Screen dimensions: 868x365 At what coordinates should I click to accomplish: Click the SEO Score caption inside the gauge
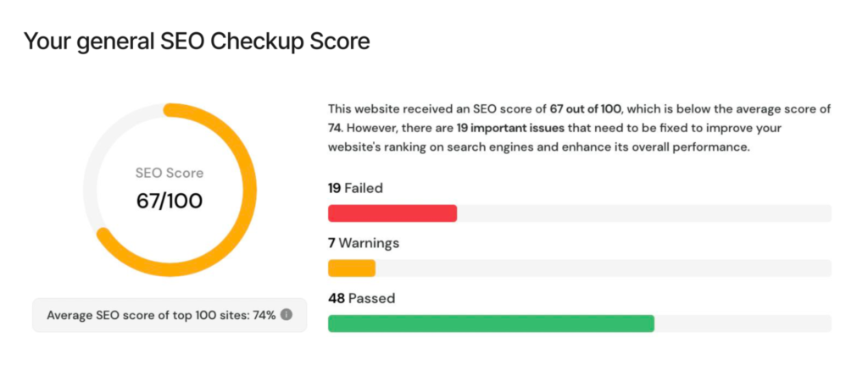pyautogui.click(x=170, y=173)
